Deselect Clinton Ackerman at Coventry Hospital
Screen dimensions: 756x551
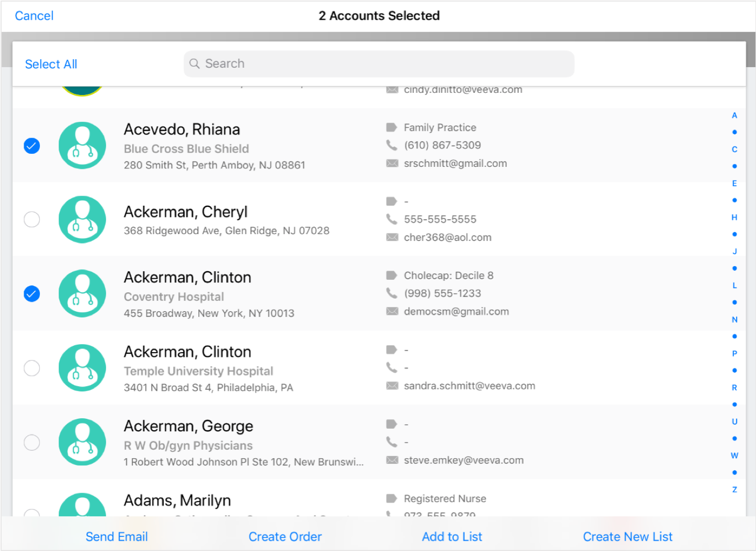[x=32, y=294]
